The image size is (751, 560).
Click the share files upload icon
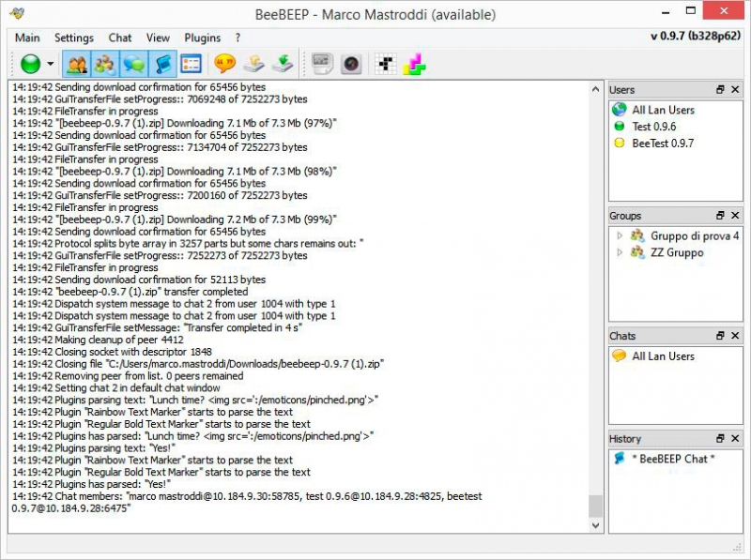pos(253,64)
